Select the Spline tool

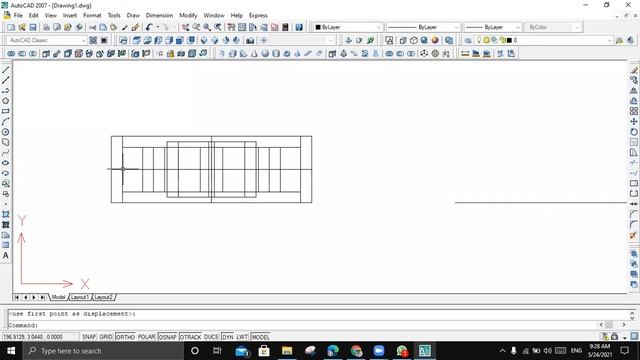[6, 153]
